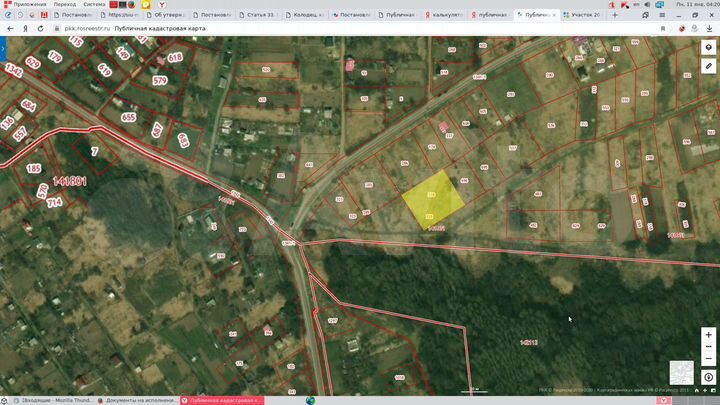Reload the cadastral map page

41,29
